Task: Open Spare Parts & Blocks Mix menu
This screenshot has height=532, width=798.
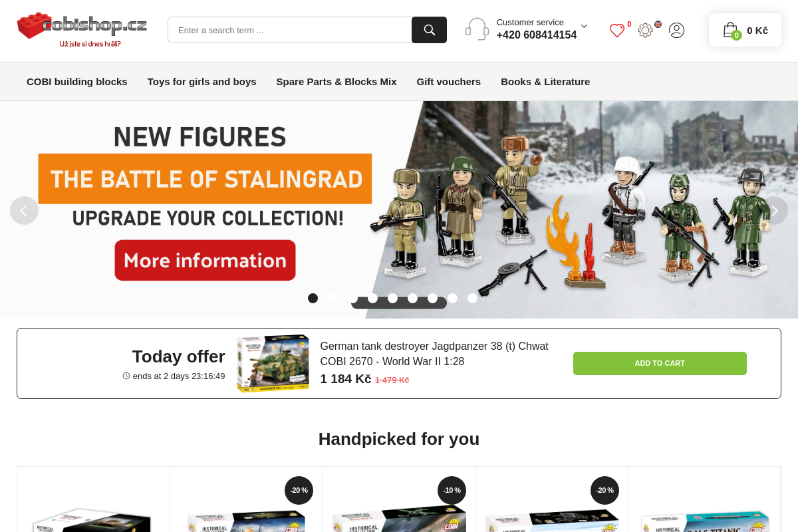Action: point(336,82)
